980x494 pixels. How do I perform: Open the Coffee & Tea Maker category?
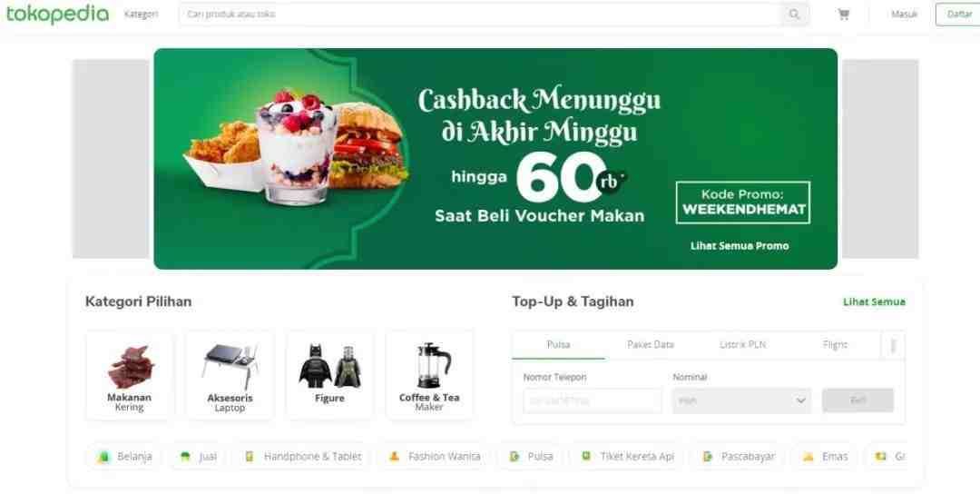pyautogui.click(x=429, y=376)
